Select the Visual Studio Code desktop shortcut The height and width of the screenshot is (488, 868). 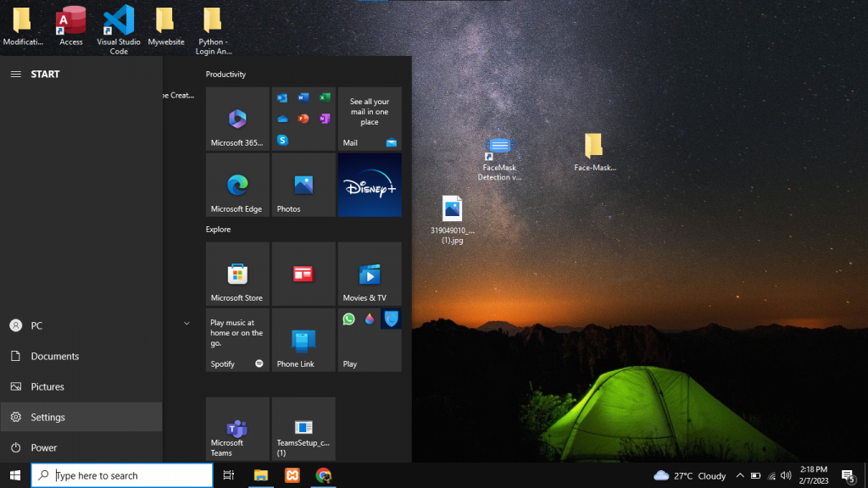coord(119,30)
